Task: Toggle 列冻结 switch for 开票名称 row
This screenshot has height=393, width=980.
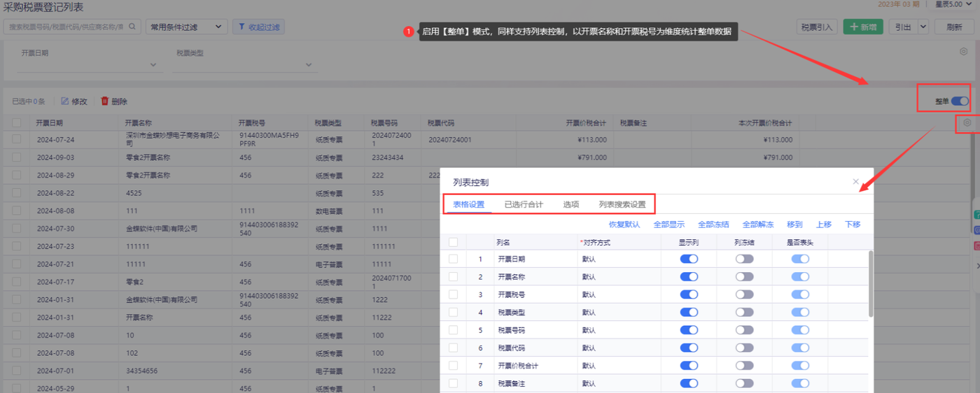Action: pyautogui.click(x=744, y=277)
